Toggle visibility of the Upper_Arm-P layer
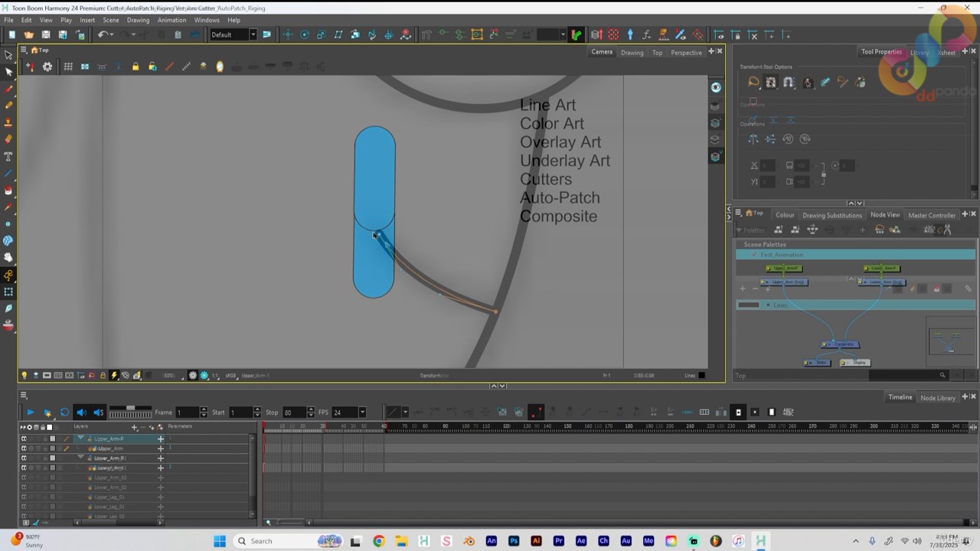 pyautogui.click(x=24, y=439)
